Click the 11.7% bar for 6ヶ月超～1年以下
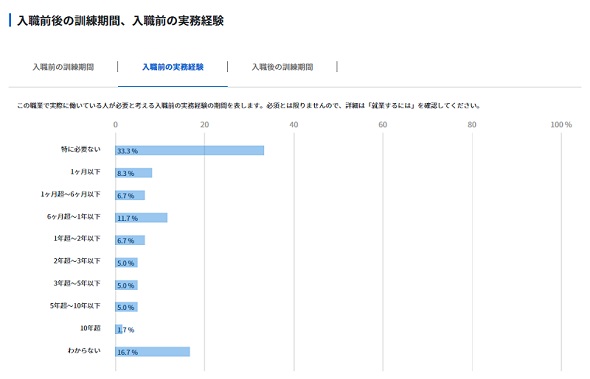Image resolution: width=590 pixels, height=379 pixels. (141, 218)
